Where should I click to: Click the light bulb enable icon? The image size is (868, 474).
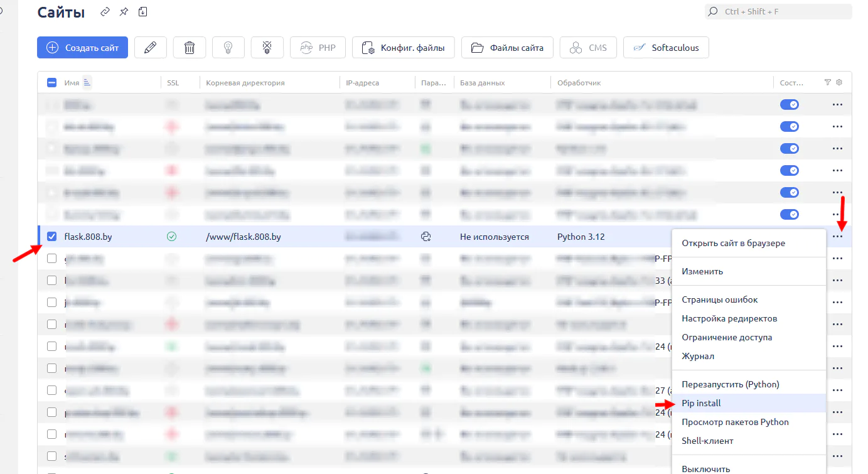228,48
